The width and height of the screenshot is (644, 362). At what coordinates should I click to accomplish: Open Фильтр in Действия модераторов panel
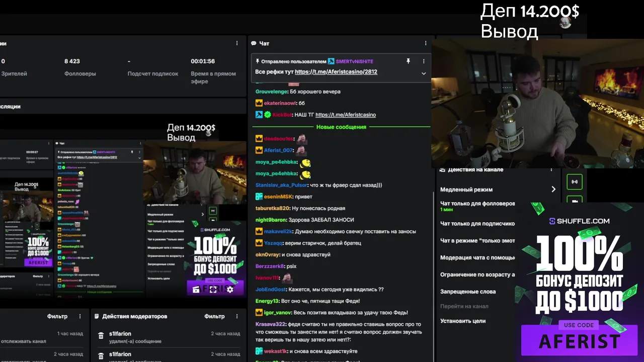click(x=214, y=316)
